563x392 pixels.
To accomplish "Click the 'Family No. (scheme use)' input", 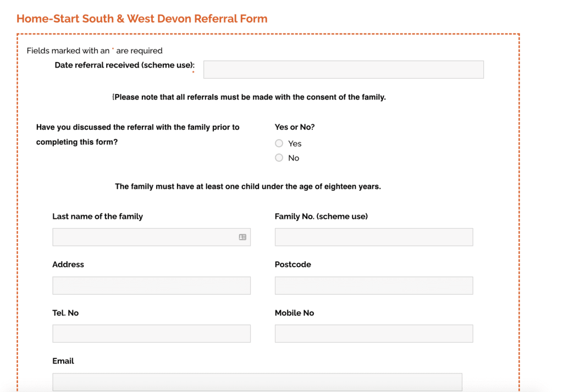I will click(x=373, y=237).
